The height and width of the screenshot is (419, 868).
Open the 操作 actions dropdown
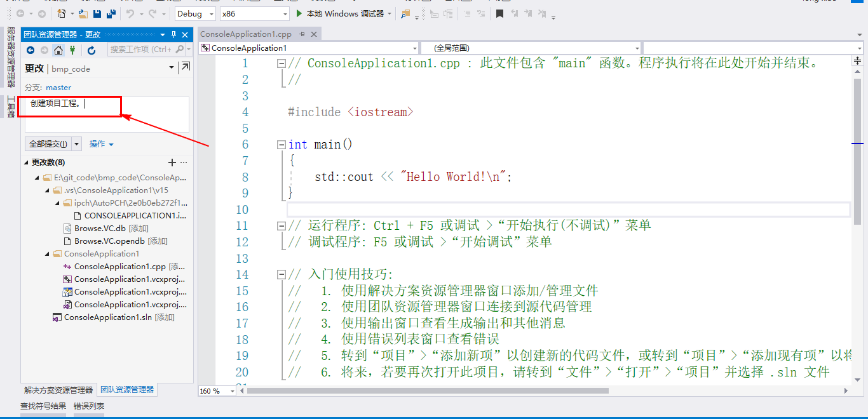(x=102, y=144)
